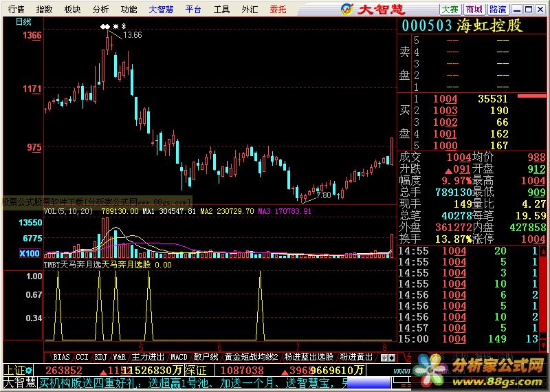Open the 行情 menu

(16, 10)
